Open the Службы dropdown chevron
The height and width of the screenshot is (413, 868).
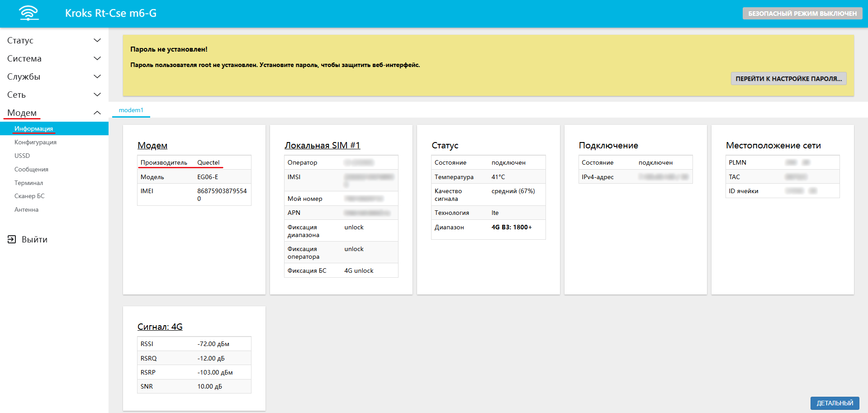(97, 76)
